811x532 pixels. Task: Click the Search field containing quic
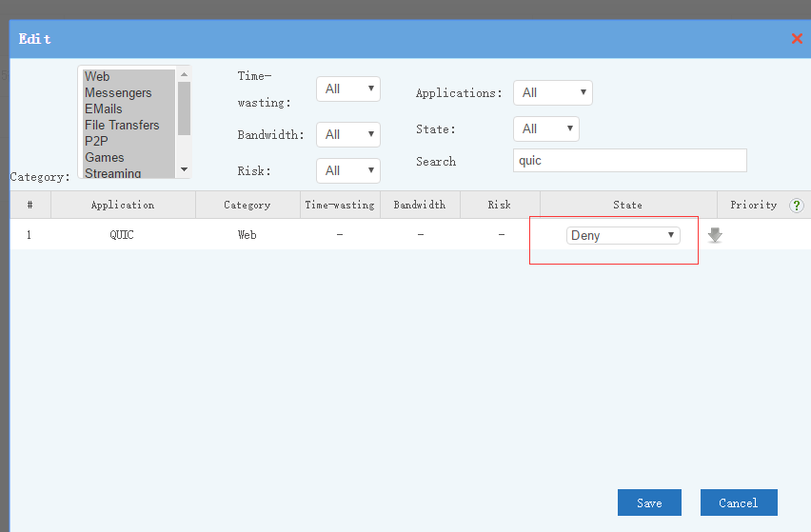(x=629, y=160)
